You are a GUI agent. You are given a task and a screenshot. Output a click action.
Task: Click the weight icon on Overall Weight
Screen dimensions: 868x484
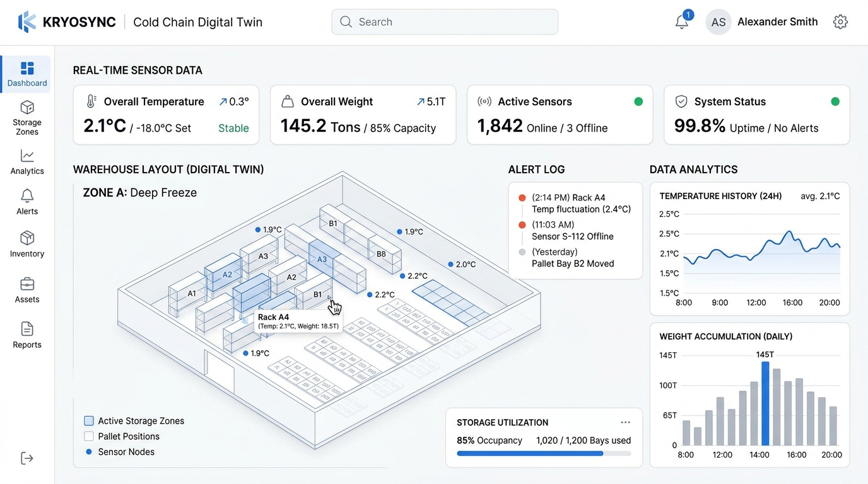[288, 101]
